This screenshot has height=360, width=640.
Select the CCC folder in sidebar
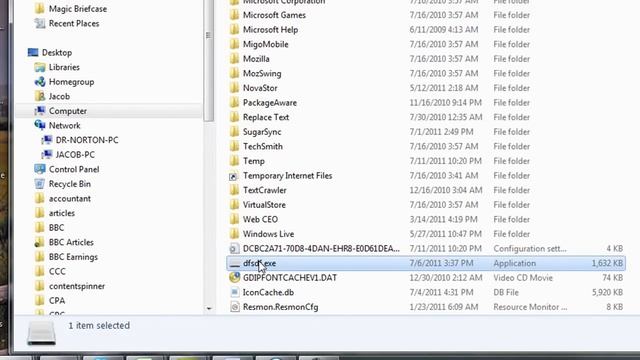point(57,271)
